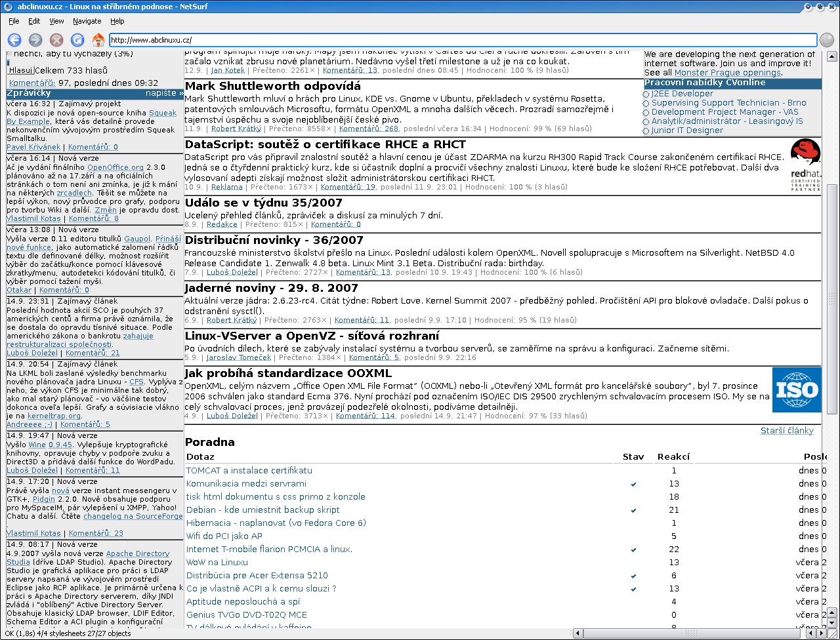This screenshot has width=840, height=640.
Task: Open the 'Mark Shuttleworth odpovídá' article heading
Action: (x=273, y=86)
